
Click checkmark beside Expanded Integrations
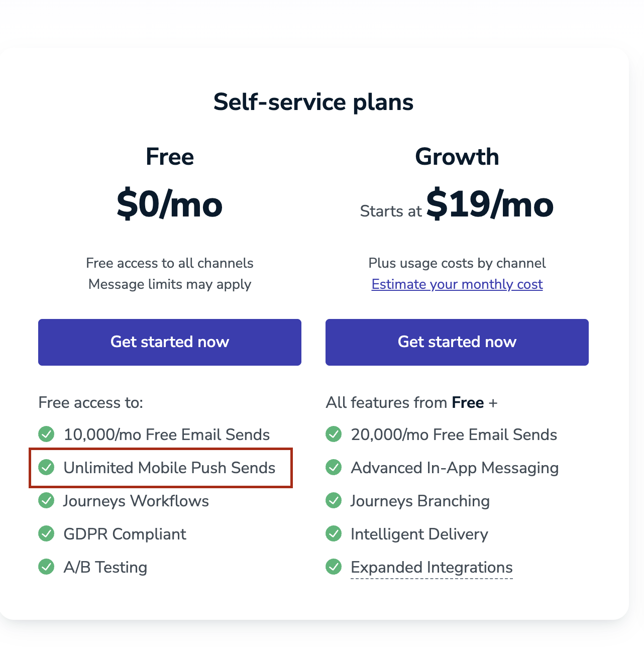click(334, 567)
